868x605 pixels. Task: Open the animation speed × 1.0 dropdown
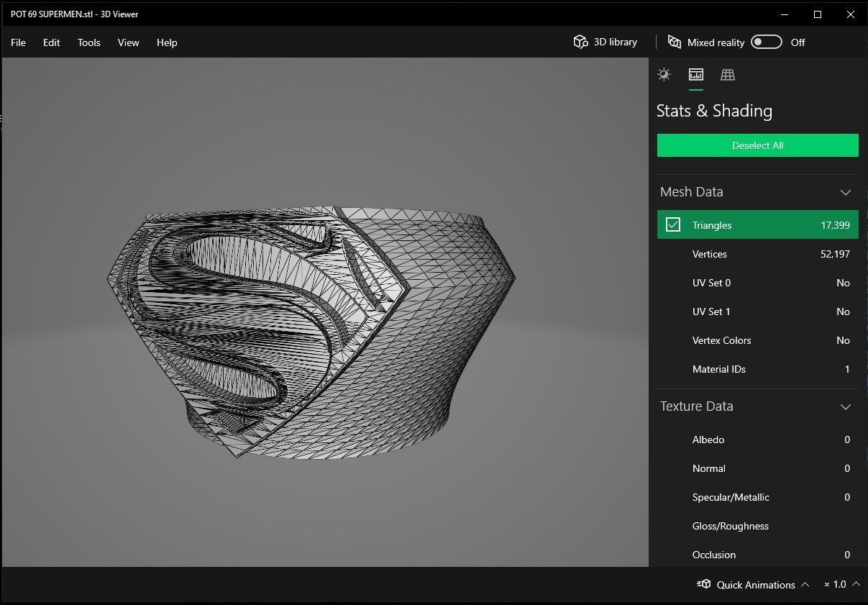click(x=841, y=584)
